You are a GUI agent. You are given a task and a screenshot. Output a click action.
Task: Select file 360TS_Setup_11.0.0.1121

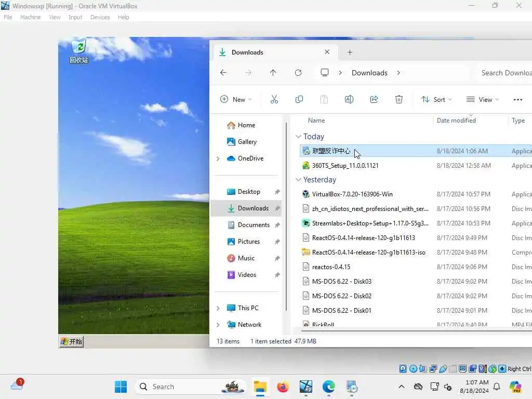[x=345, y=166]
